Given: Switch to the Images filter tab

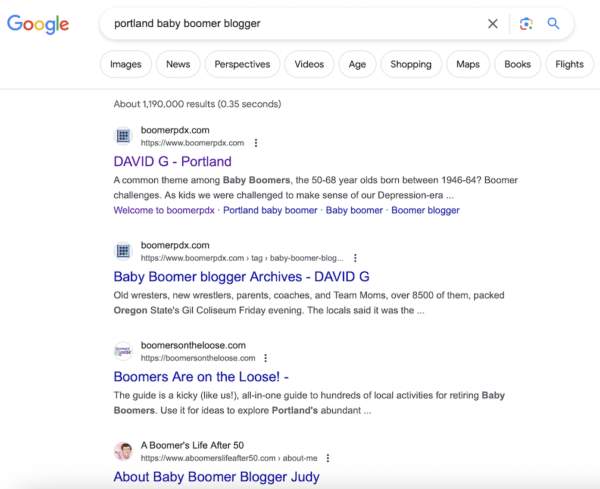Looking at the screenshot, I should click(x=126, y=64).
